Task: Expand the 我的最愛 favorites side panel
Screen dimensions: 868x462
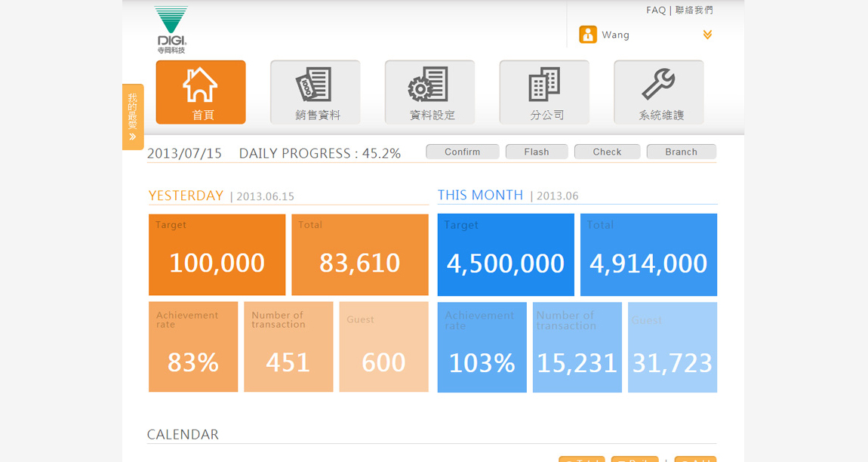Action: click(133, 117)
